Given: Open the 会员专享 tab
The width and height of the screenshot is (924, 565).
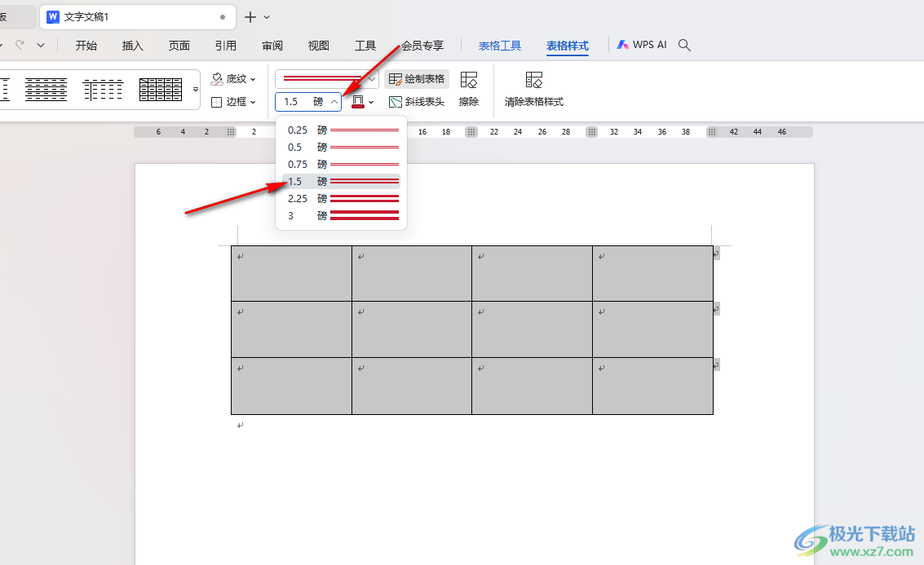Looking at the screenshot, I should pyautogui.click(x=422, y=46).
